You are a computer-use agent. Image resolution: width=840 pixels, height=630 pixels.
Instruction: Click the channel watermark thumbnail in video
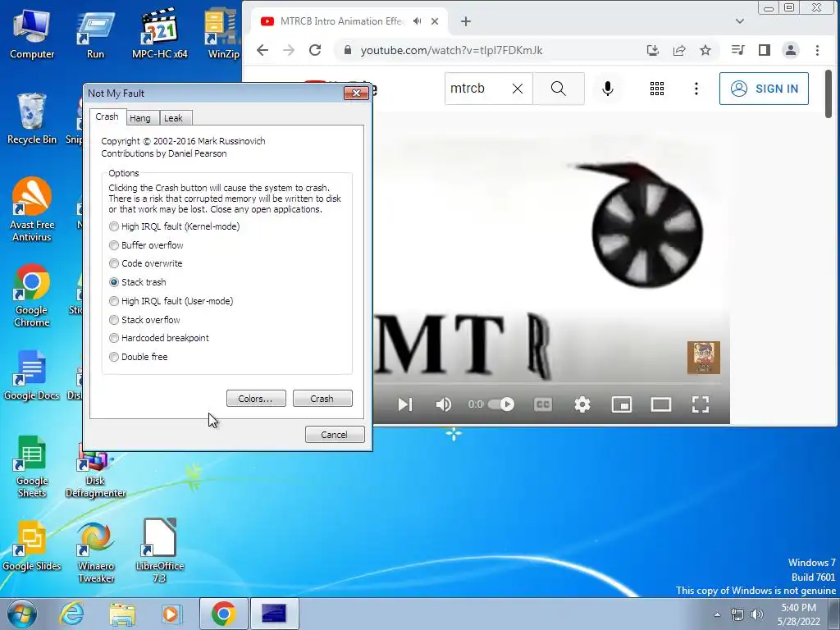(x=703, y=358)
